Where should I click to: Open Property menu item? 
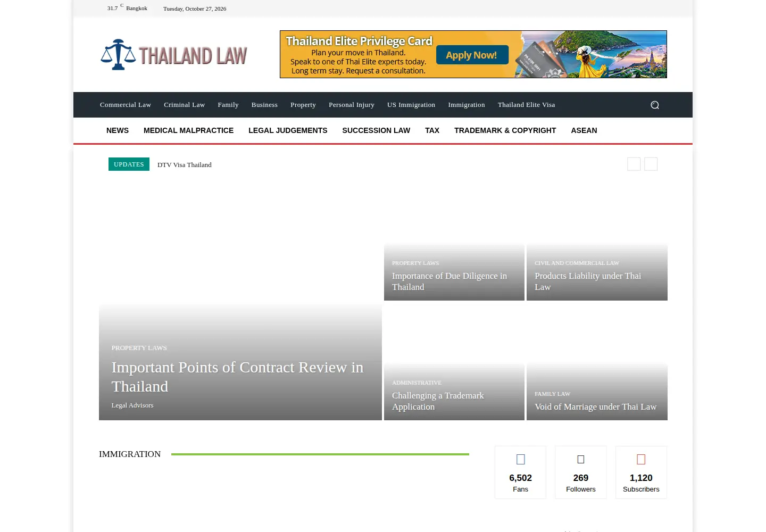pyautogui.click(x=303, y=105)
